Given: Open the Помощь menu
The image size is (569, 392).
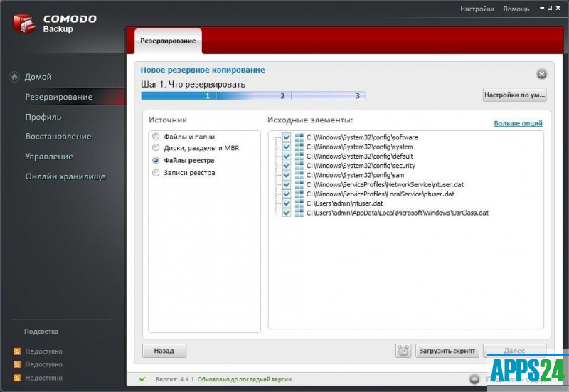Looking at the screenshot, I should pos(516,9).
